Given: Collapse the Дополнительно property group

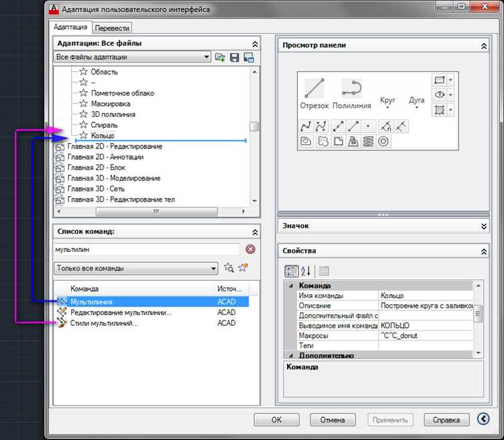Looking at the screenshot, I should pyautogui.click(x=291, y=355).
